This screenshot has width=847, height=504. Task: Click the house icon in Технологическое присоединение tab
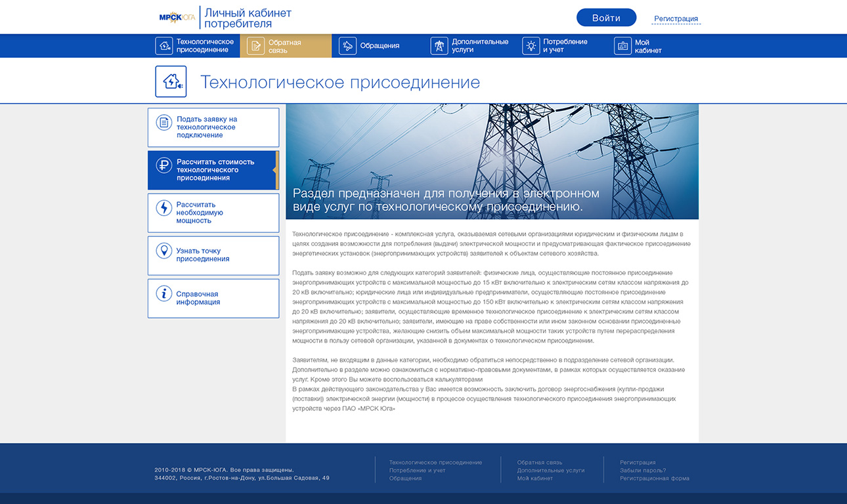click(x=163, y=46)
